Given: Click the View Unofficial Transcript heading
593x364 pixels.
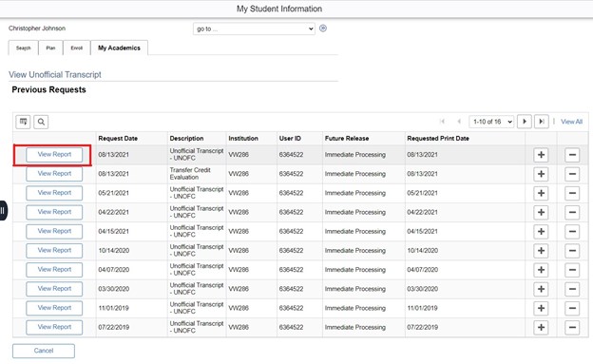Looking at the screenshot, I should [55, 74].
